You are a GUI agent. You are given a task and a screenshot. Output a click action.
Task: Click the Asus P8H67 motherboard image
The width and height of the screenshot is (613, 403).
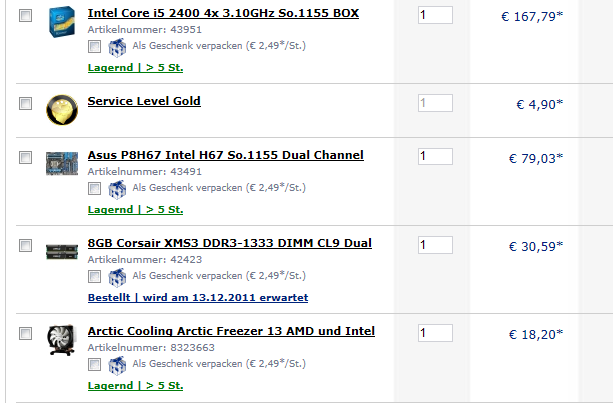(62, 163)
